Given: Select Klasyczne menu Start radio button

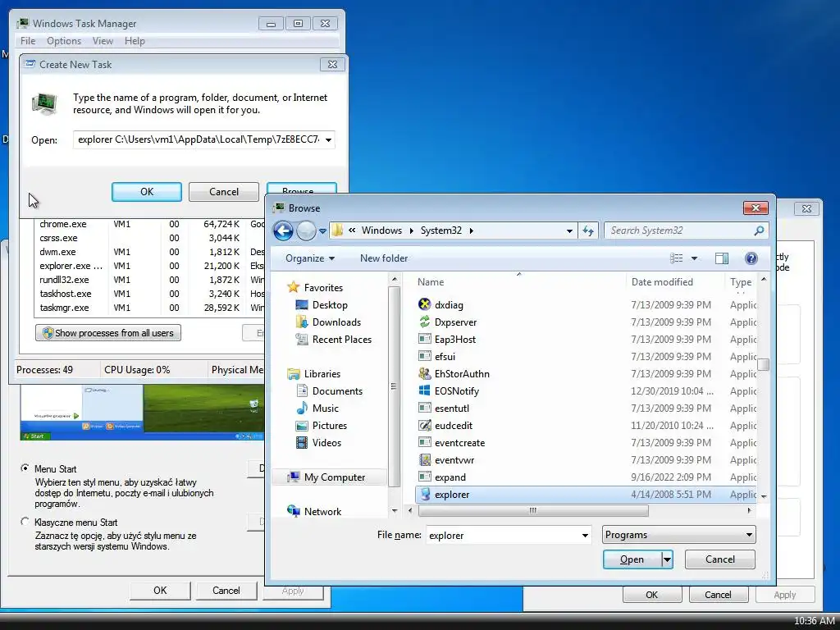Looking at the screenshot, I should (25, 521).
